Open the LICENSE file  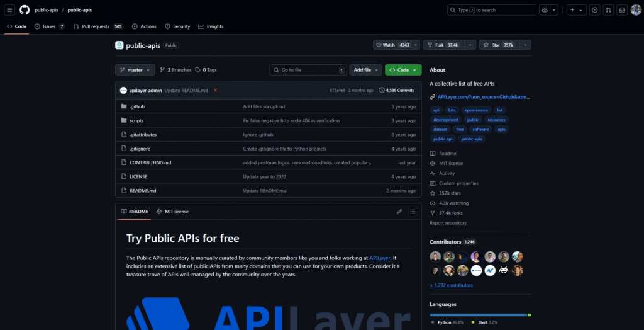click(x=138, y=176)
